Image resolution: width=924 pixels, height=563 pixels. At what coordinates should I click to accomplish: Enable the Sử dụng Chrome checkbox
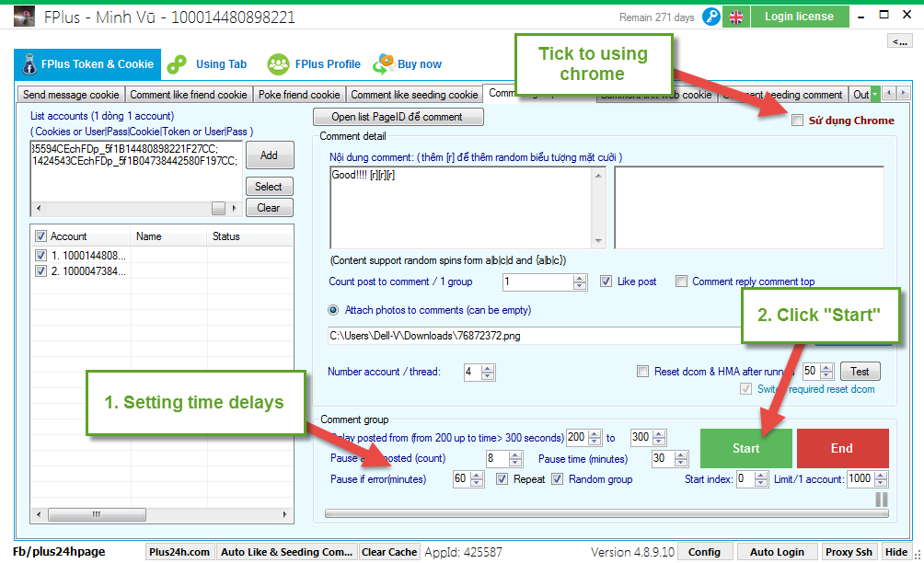(x=797, y=121)
